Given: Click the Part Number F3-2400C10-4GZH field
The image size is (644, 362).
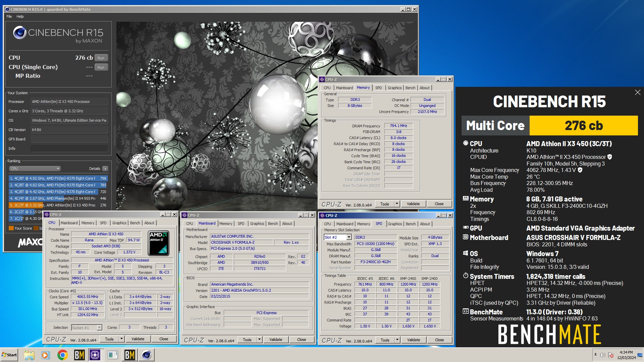Looking at the screenshot, I should tap(375, 262).
